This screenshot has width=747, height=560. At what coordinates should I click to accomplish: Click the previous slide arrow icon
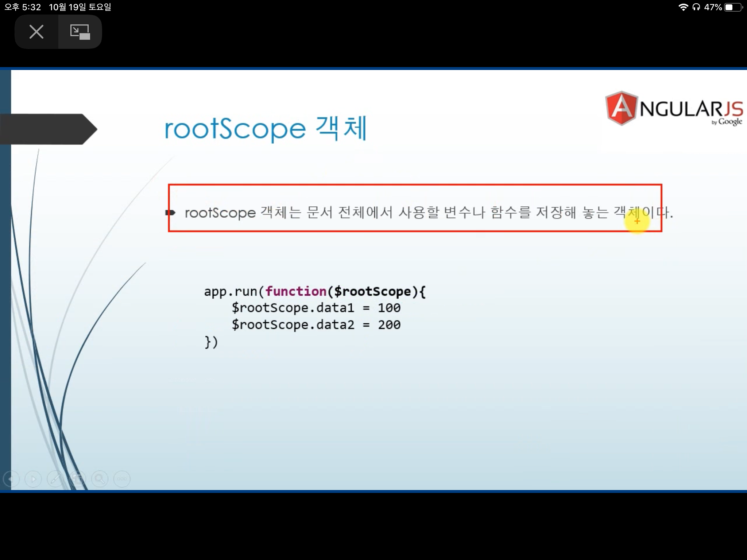11,479
